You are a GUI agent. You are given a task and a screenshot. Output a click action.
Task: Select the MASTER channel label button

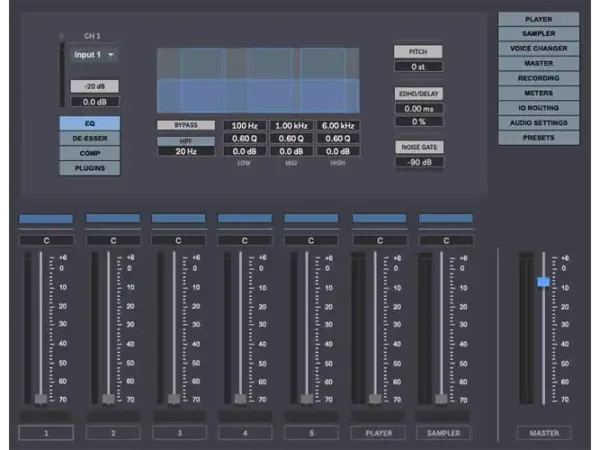[544, 433]
